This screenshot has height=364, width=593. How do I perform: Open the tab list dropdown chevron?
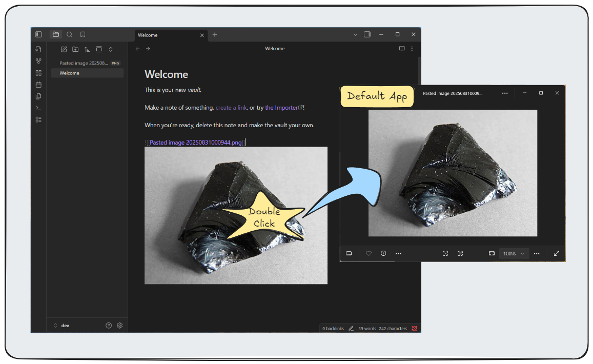coord(355,34)
